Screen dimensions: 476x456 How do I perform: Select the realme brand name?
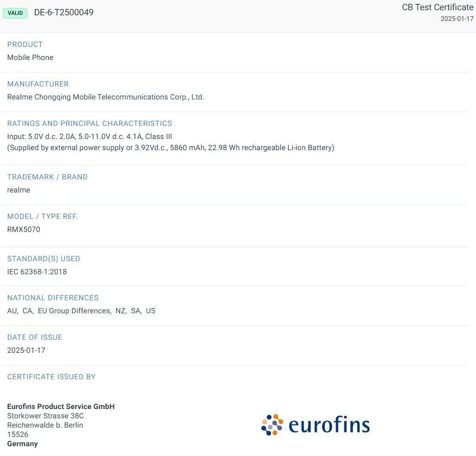(x=19, y=190)
